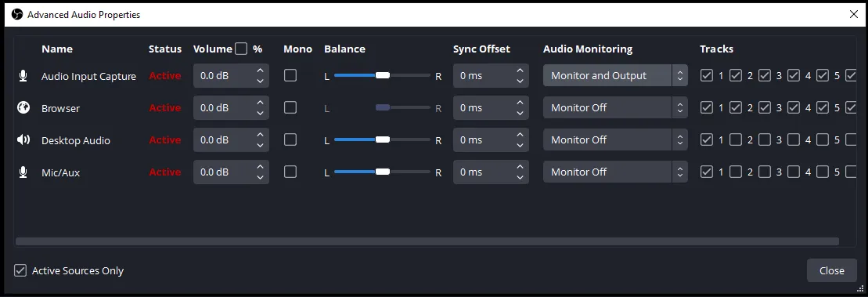Image resolution: width=868 pixels, height=297 pixels.
Task: Uncheck track 1 for Audio Input Capture
Action: click(706, 75)
